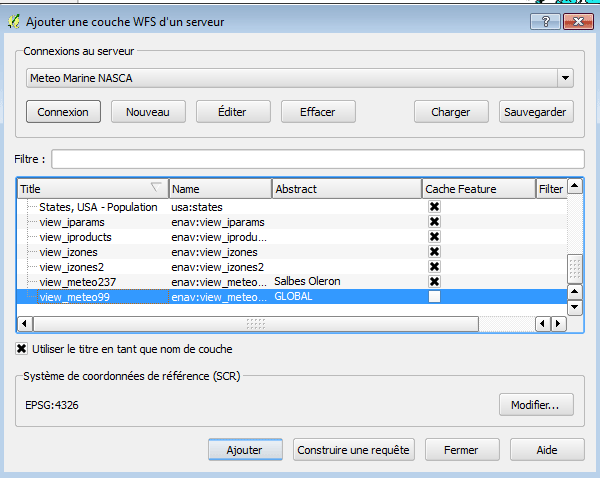Toggle 'Utiliser le titre en tant que nom de couche'
The image size is (600, 478).
[22, 349]
